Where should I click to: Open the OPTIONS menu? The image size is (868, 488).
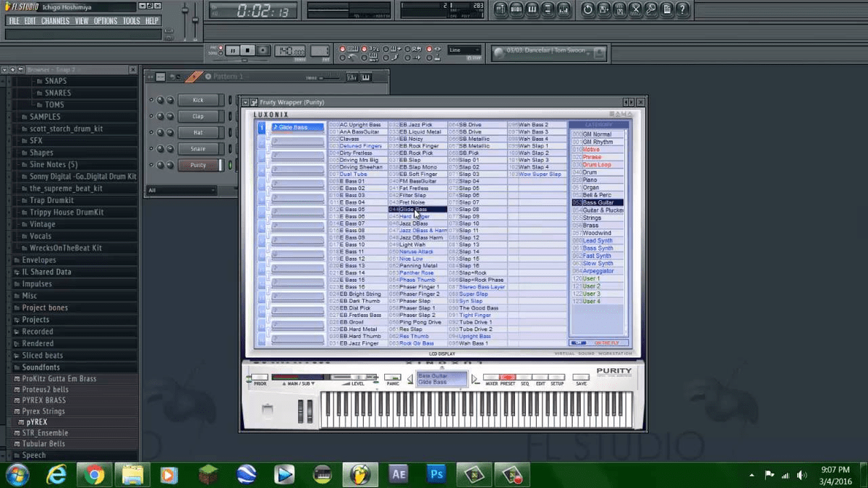tap(106, 20)
